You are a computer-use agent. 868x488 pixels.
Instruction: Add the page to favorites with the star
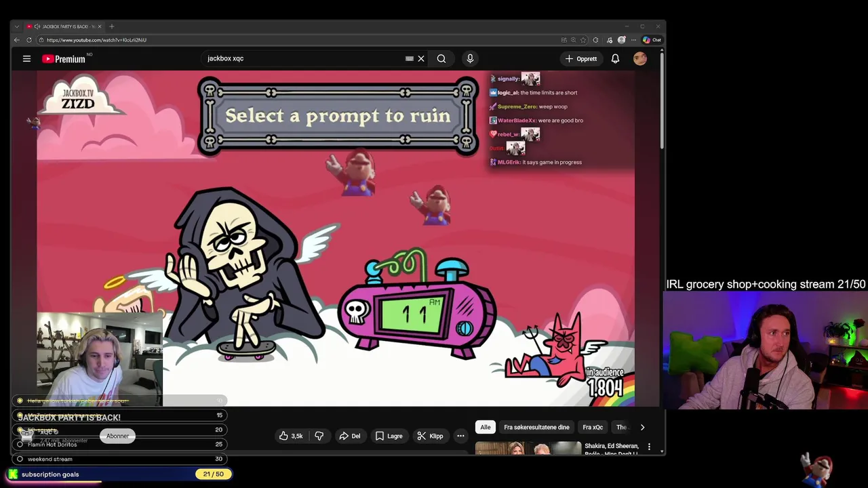point(583,40)
